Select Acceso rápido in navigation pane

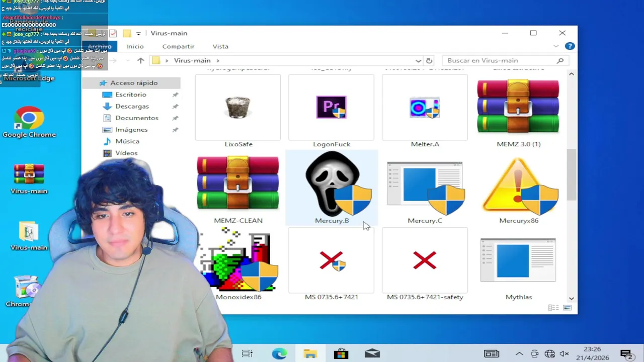tap(133, 83)
